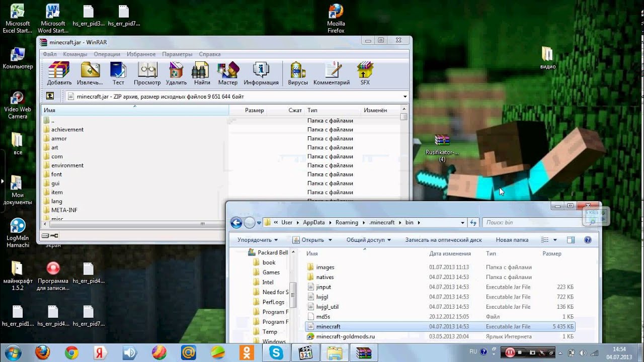Click the .minecraft segment in address bar
This screenshot has width=644, height=362.
tap(382, 222)
